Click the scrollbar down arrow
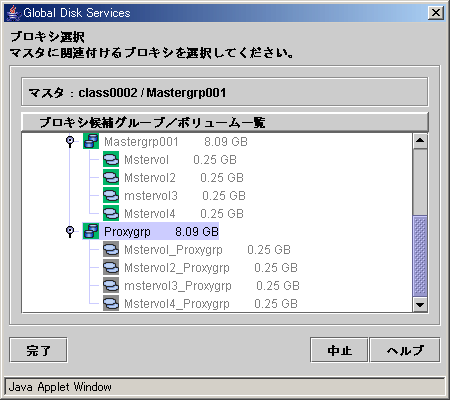Image resolution: width=450 pixels, height=400 pixels. (x=420, y=304)
